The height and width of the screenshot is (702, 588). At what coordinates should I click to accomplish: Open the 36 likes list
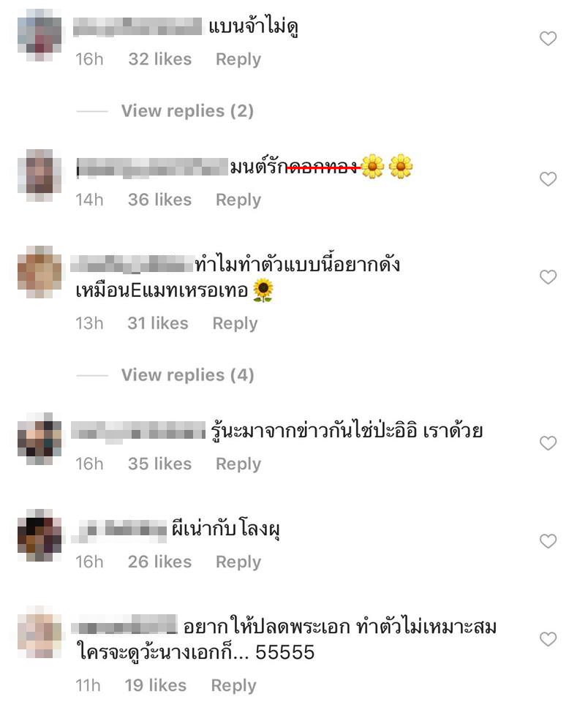(x=159, y=200)
